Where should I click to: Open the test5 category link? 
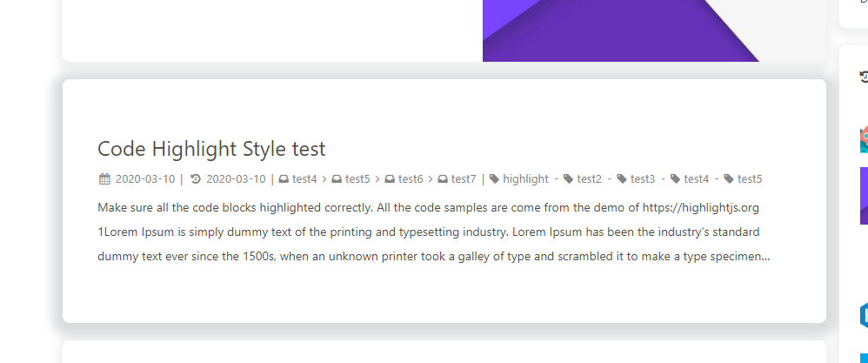[x=357, y=179]
